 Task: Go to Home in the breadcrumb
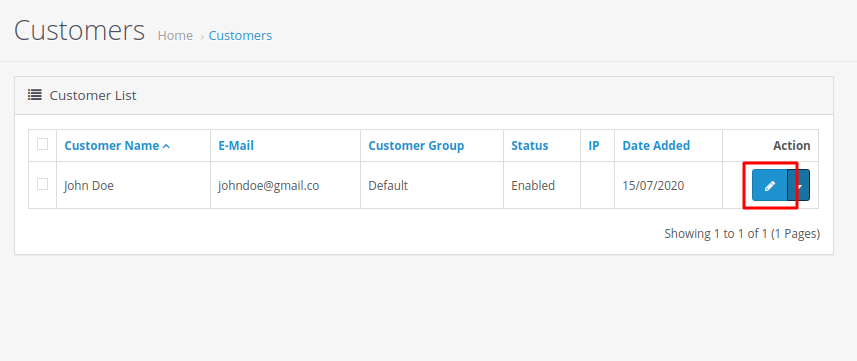pyautogui.click(x=175, y=36)
